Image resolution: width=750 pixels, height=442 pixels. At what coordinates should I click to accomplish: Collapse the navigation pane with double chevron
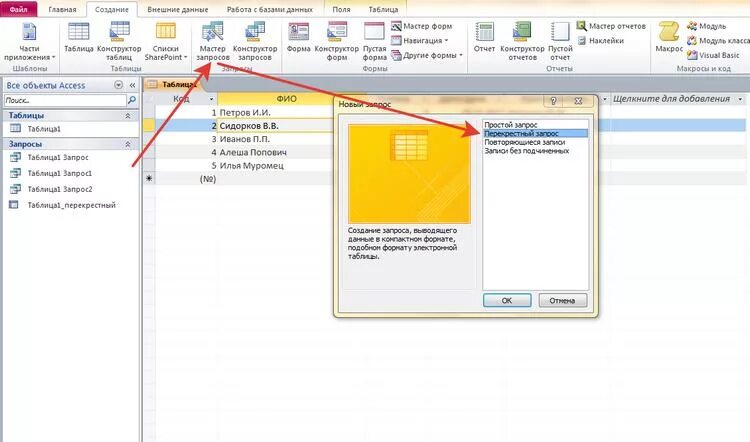[x=132, y=85]
